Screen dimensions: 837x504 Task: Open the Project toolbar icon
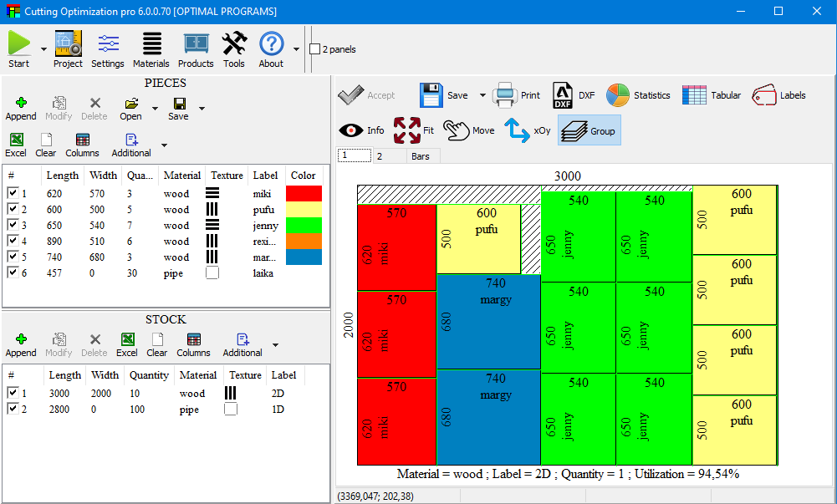click(x=68, y=43)
